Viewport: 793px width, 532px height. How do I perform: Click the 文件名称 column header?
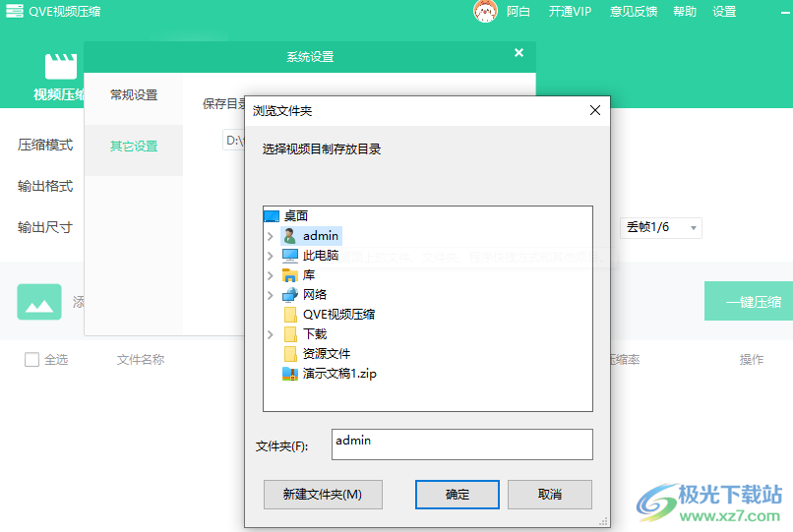(141, 360)
